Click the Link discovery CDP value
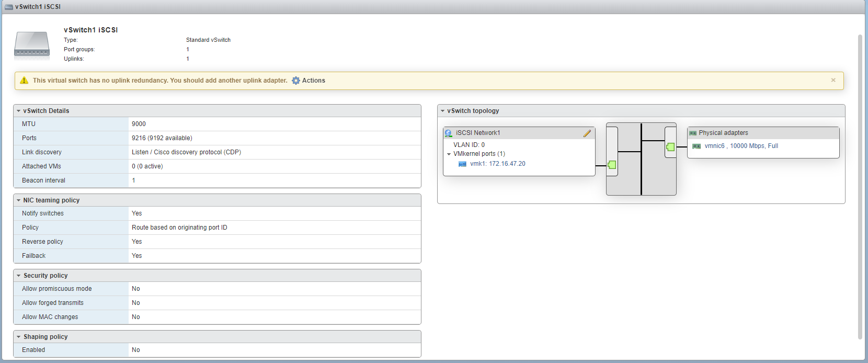Screen dimensions: 868x363 (186, 152)
